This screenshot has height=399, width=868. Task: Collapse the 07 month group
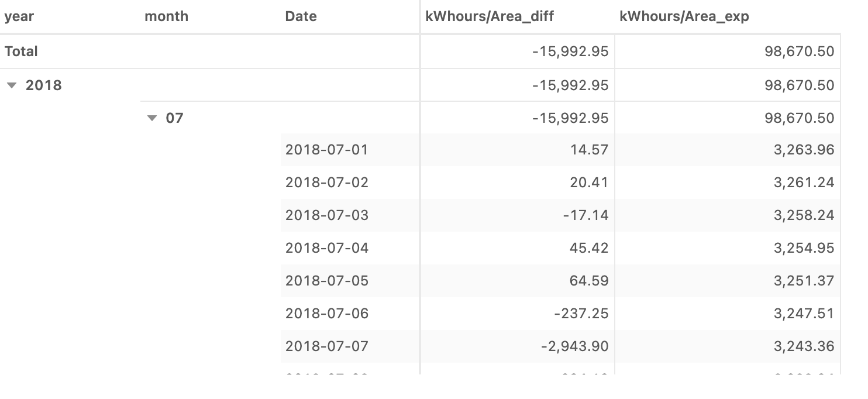point(152,118)
